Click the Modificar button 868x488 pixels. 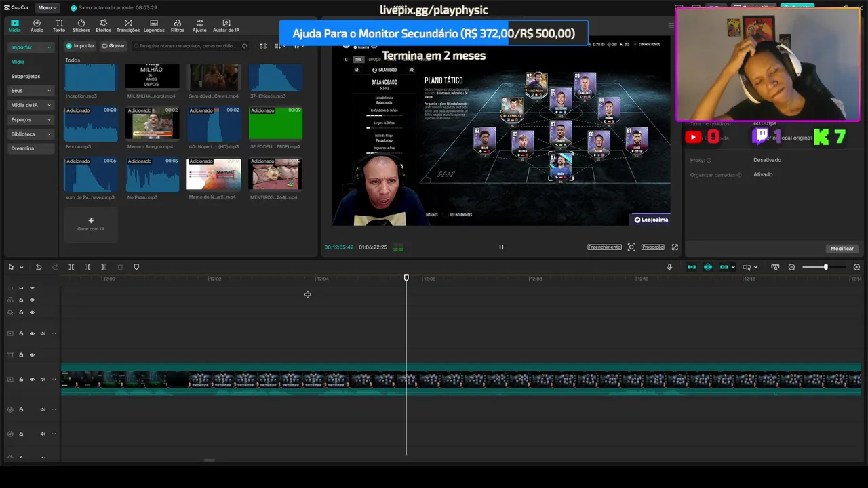(842, 249)
